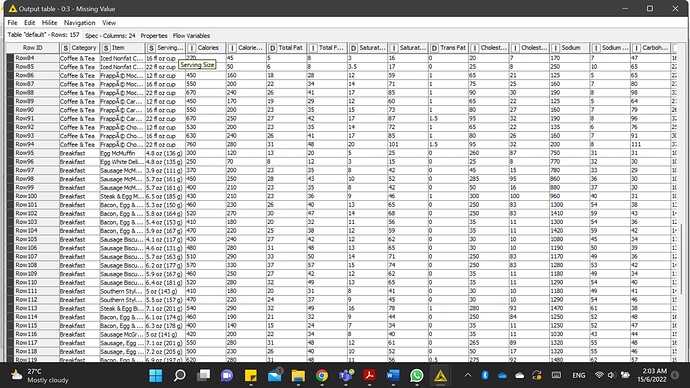Switch to the Properties tab
This screenshot has width=690, height=388.
154,36
